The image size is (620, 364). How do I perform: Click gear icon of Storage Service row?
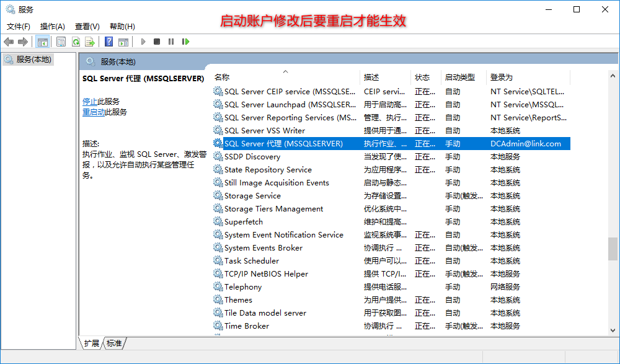pos(218,195)
